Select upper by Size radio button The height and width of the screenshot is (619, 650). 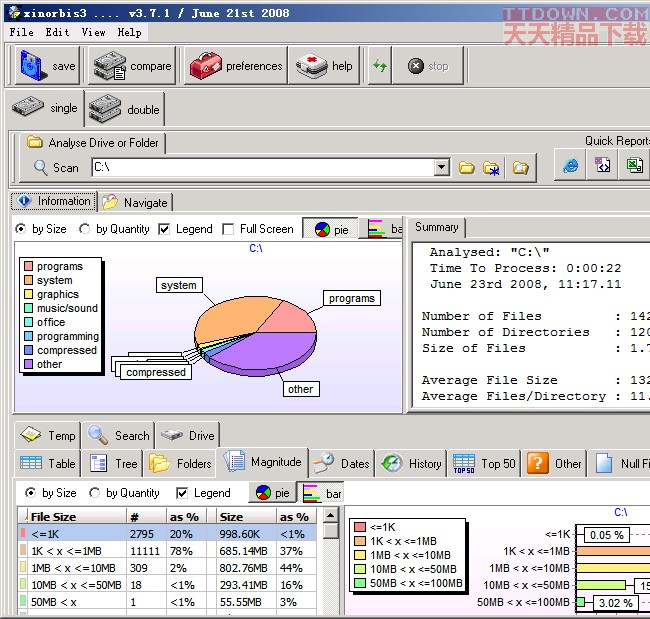20,228
